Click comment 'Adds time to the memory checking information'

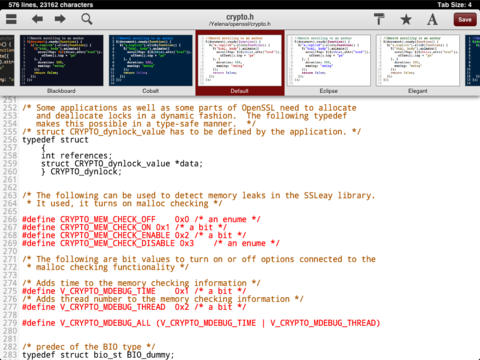(x=141, y=283)
